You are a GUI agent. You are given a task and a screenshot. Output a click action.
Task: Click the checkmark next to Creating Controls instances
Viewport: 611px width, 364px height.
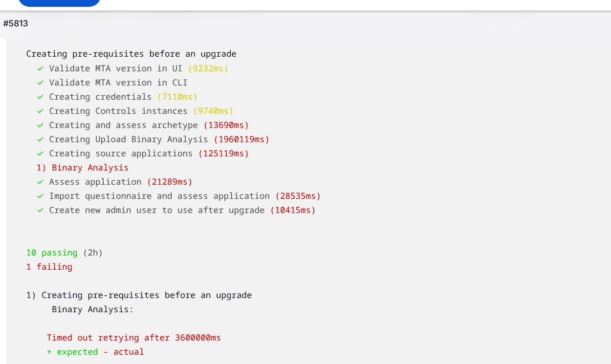pos(40,111)
